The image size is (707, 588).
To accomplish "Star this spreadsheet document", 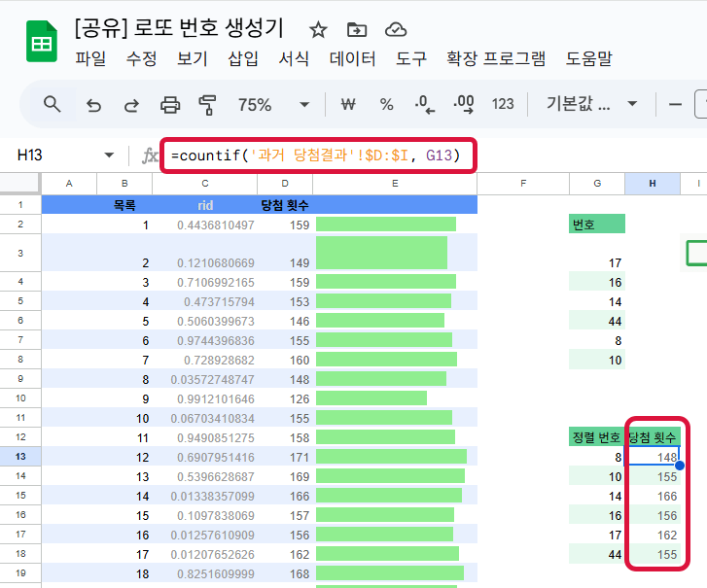I will (x=318, y=29).
